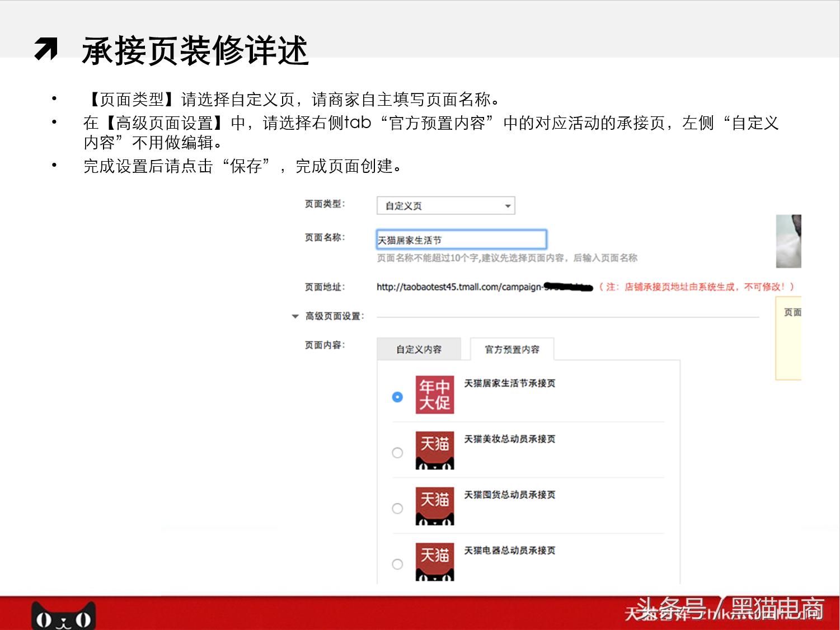The width and height of the screenshot is (840, 630).
Task: Click the 天猫 logo beside 囤货总动员承接页
Action: (x=435, y=506)
